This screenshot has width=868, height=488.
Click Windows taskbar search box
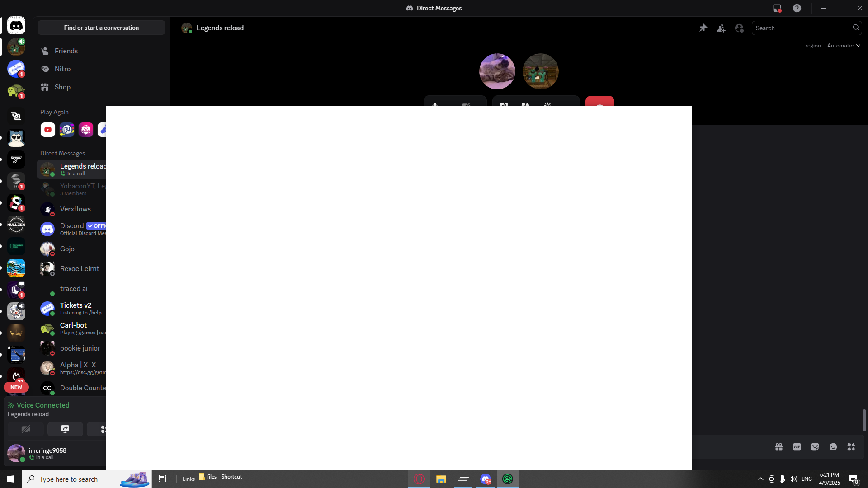point(87,479)
